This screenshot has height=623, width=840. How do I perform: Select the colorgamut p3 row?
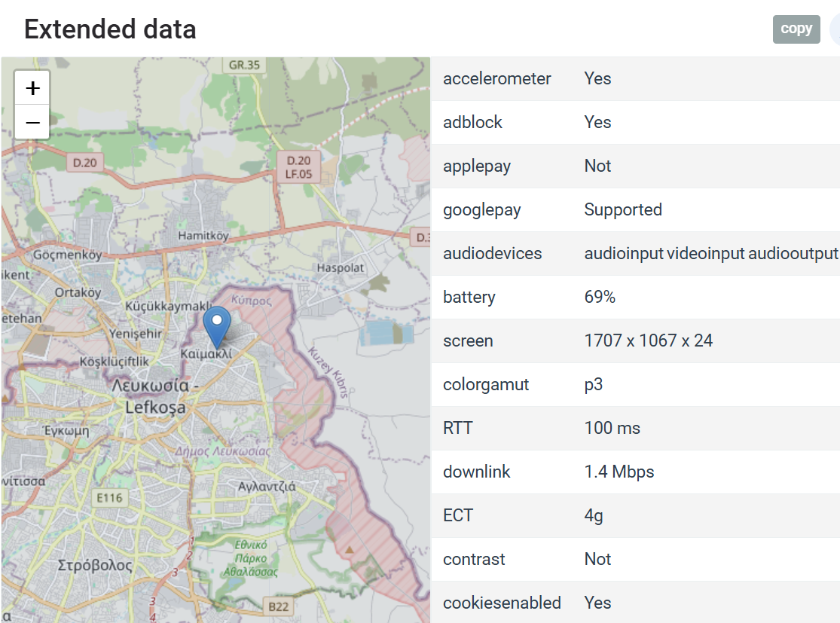pyautogui.click(x=592, y=384)
